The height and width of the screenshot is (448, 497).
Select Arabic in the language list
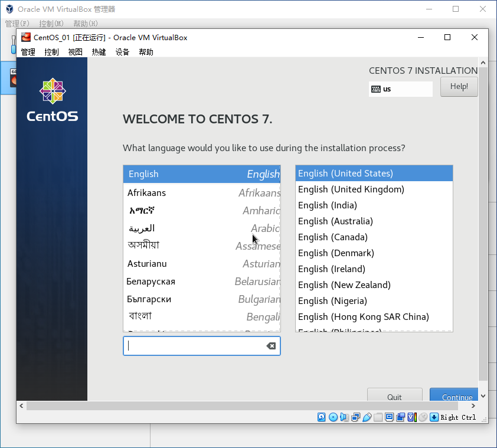(202, 228)
